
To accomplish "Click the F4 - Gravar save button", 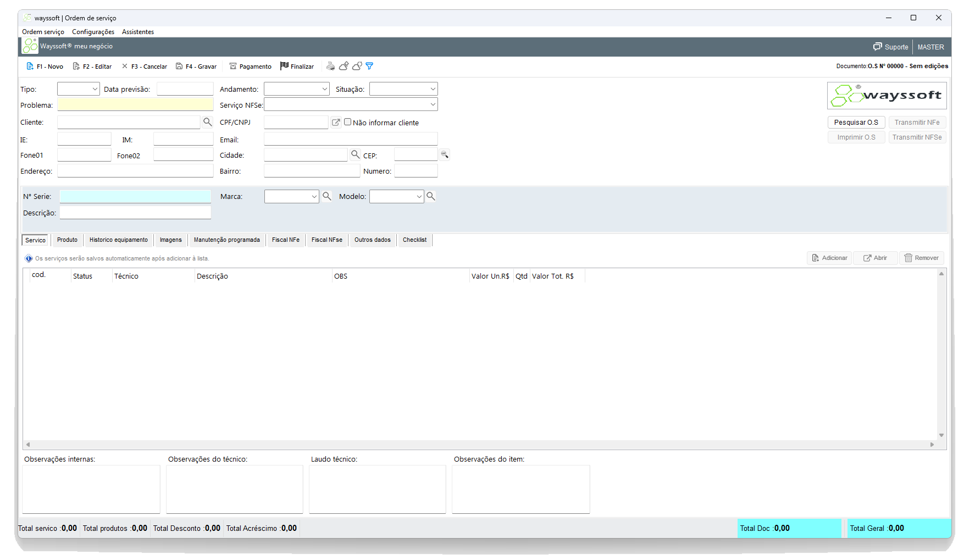I will point(196,66).
